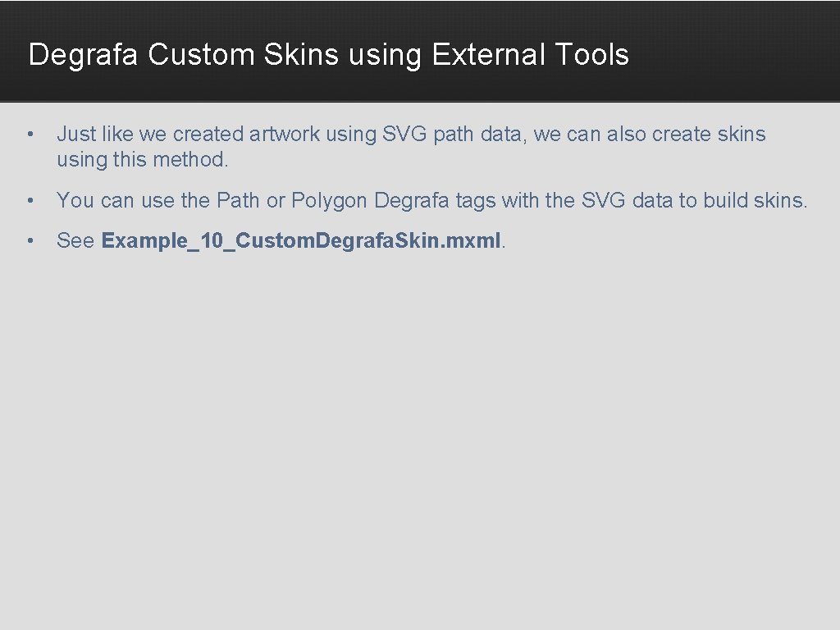Click the line starting "Just like we created artwork"
Viewport: 840px width, 630px height.
pos(412,134)
